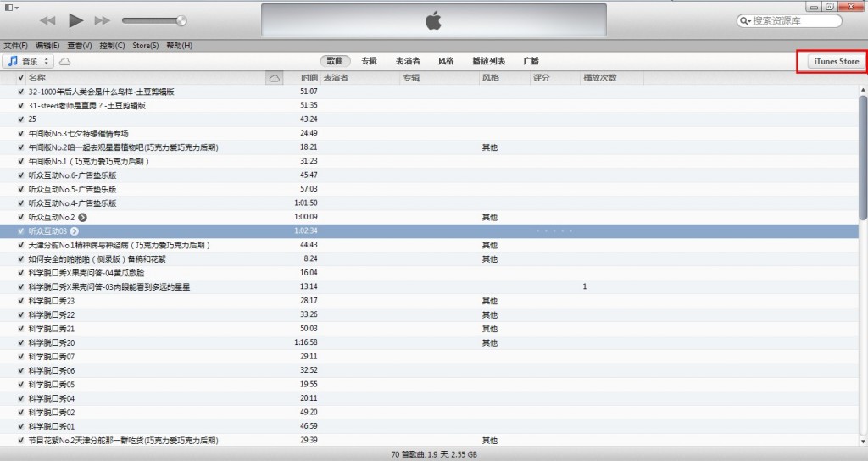Skip to the previous track
Screen dimensions: 868x461
click(47, 20)
